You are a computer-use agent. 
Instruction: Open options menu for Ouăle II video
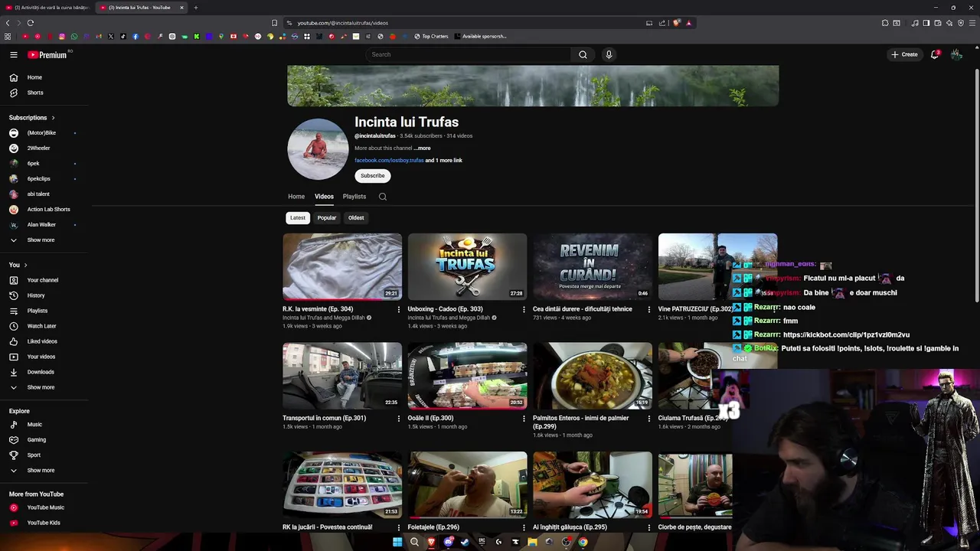pos(524,419)
